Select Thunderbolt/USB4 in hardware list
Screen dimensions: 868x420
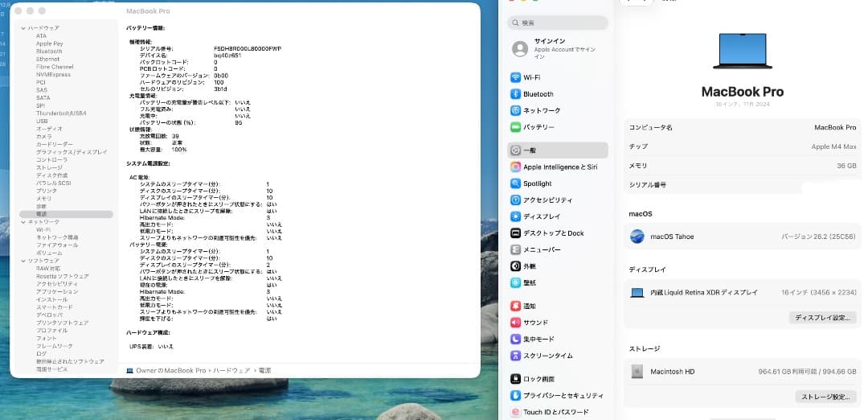[61, 113]
